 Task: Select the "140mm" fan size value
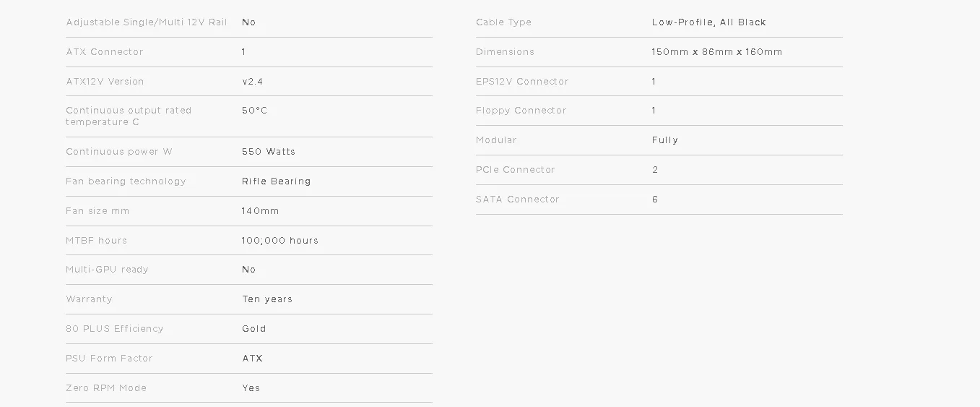coord(261,211)
